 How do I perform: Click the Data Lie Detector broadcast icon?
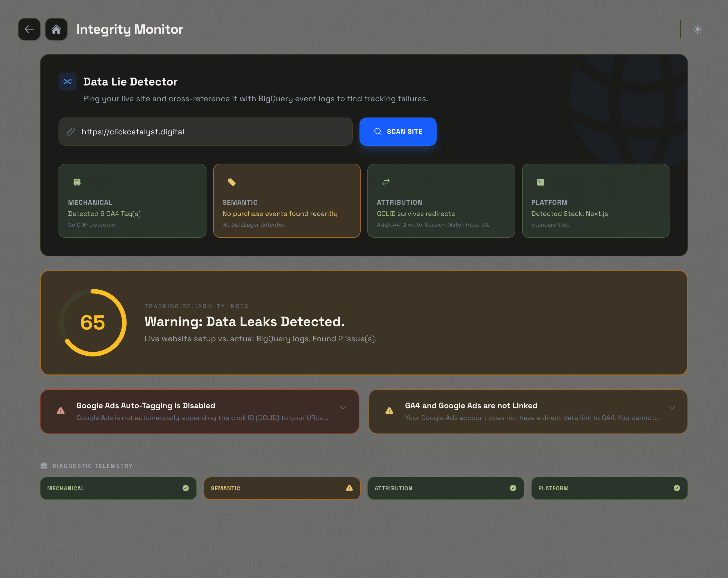point(68,82)
